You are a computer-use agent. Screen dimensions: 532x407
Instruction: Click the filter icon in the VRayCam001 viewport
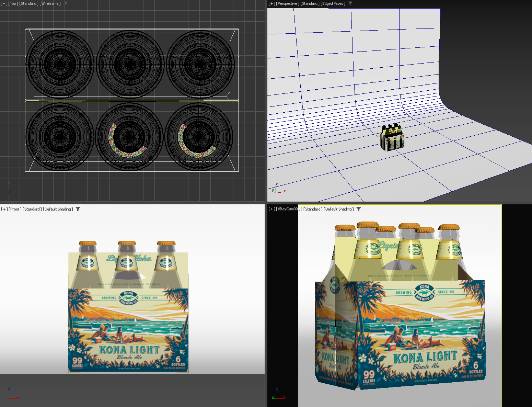[x=359, y=209]
